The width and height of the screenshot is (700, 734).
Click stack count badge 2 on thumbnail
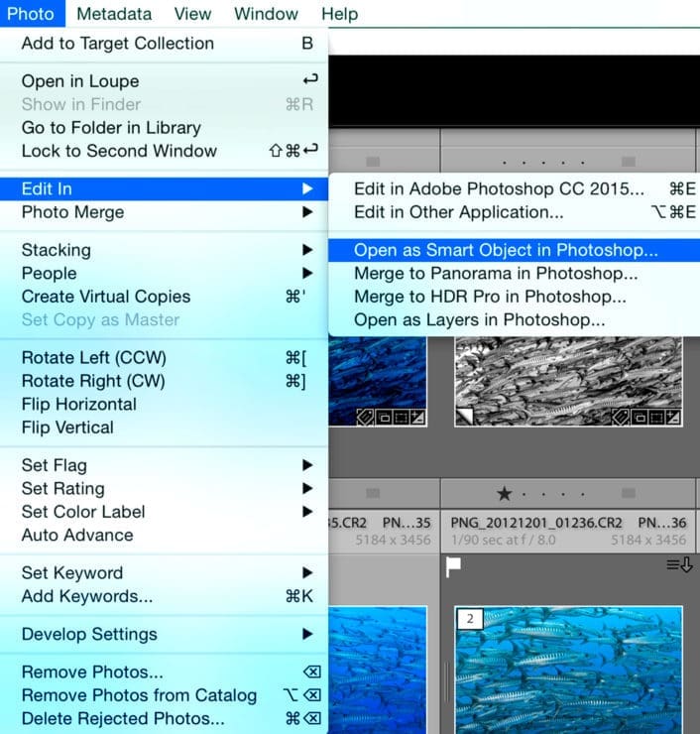pyautogui.click(x=470, y=618)
